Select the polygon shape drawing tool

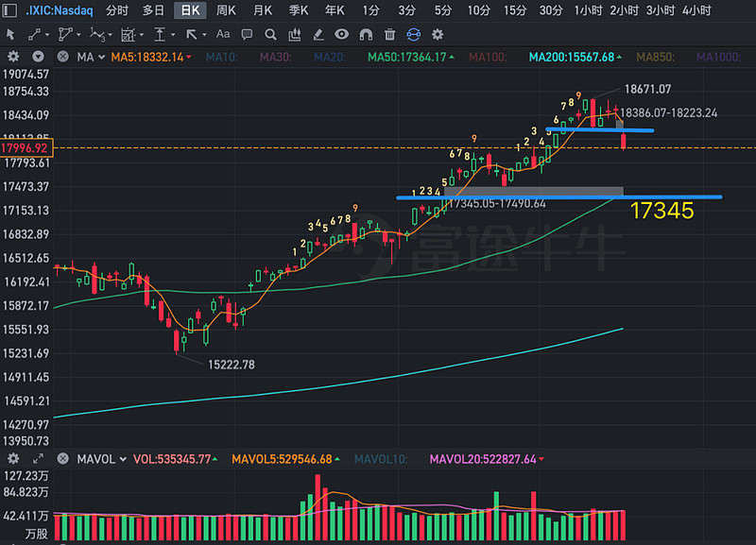coord(65,35)
